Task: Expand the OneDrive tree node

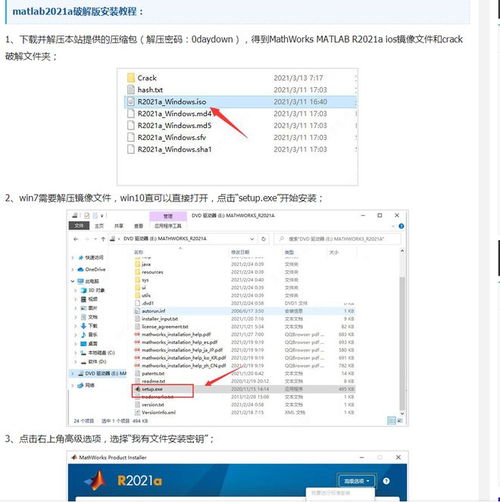Action: point(72,269)
